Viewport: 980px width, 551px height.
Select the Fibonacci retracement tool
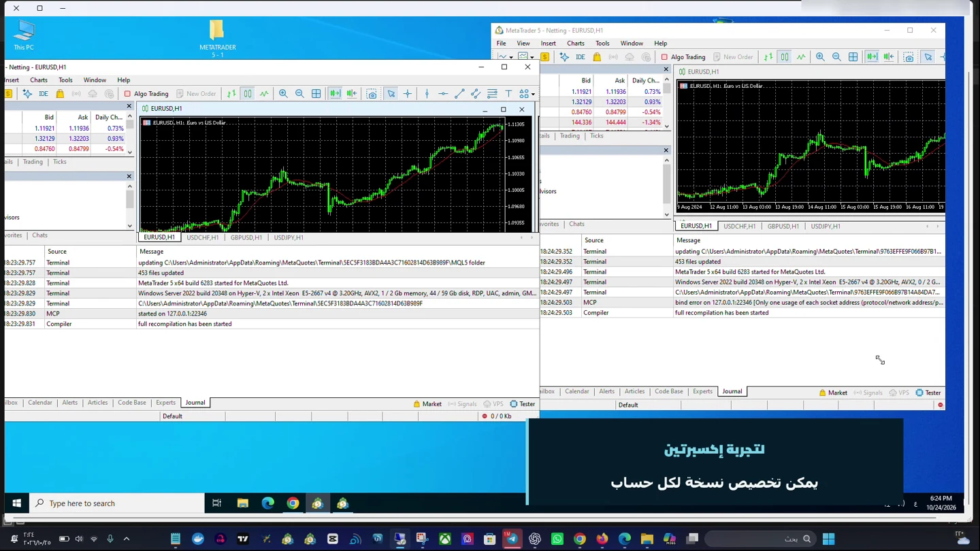[x=492, y=94]
